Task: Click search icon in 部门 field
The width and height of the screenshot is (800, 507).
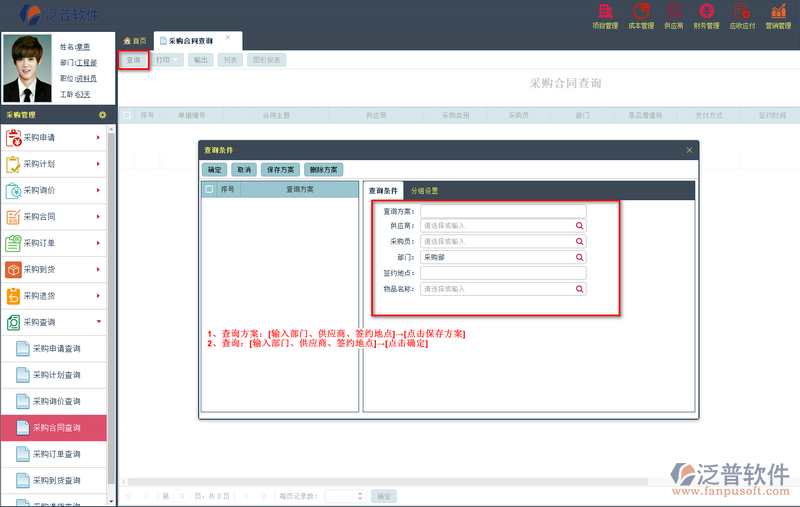Action: [580, 257]
